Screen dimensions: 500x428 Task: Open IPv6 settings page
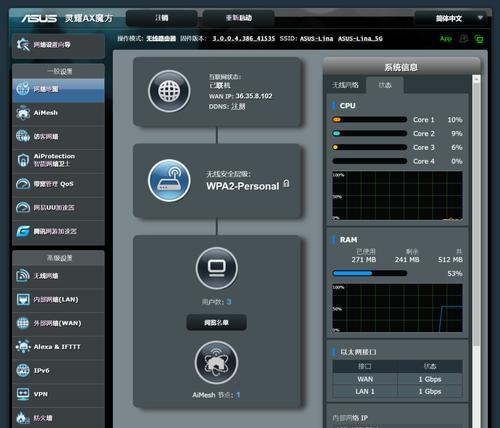click(58, 371)
